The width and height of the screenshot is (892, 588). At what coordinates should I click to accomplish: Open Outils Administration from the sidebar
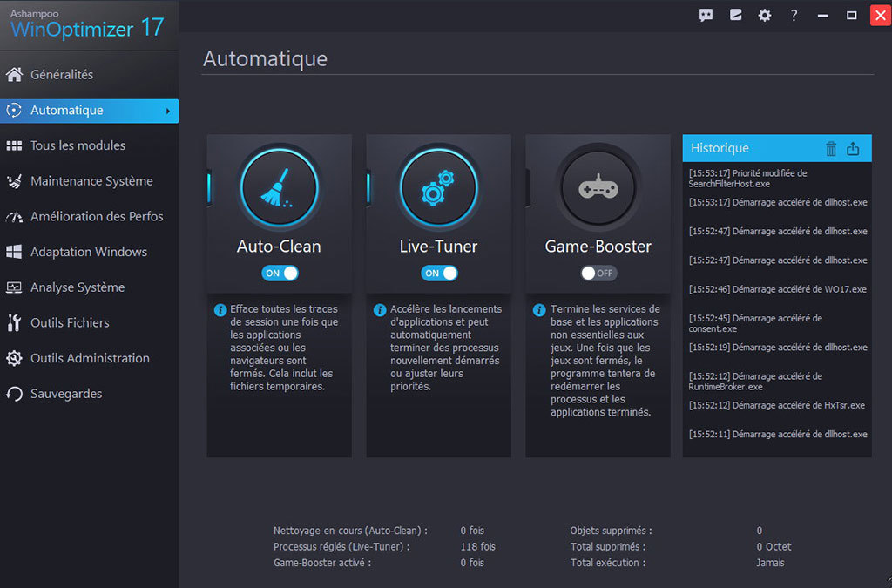90,358
